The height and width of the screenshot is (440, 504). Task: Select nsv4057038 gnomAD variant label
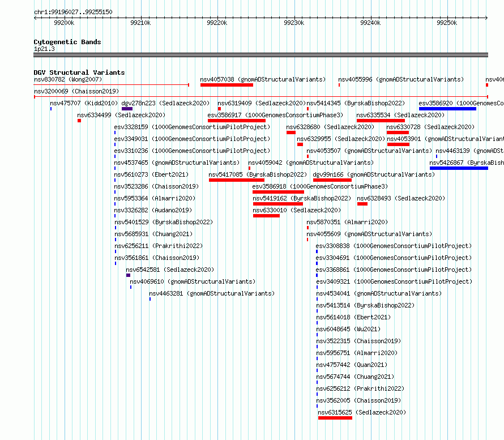click(x=263, y=79)
